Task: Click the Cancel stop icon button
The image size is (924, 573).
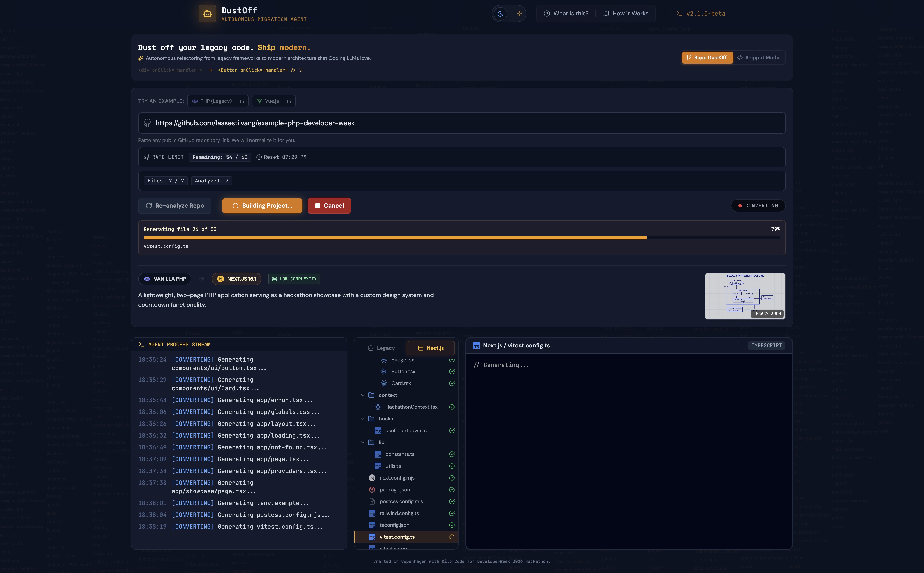Action: tap(329, 206)
